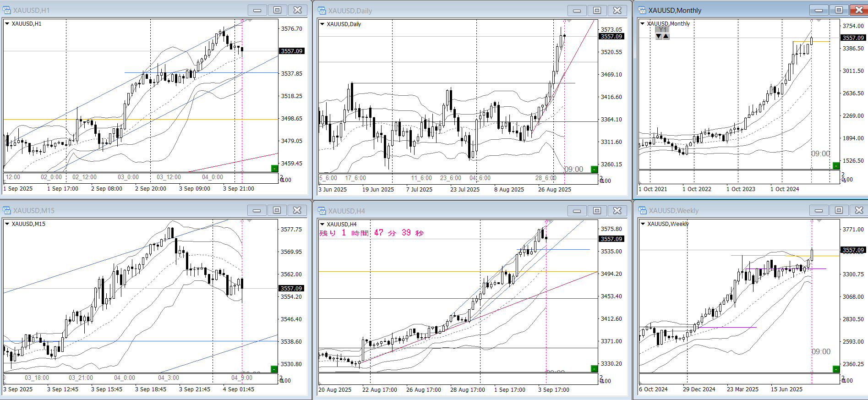Toggle the green minus box on Weekly chart
The image size is (868, 400).
coord(836,369)
